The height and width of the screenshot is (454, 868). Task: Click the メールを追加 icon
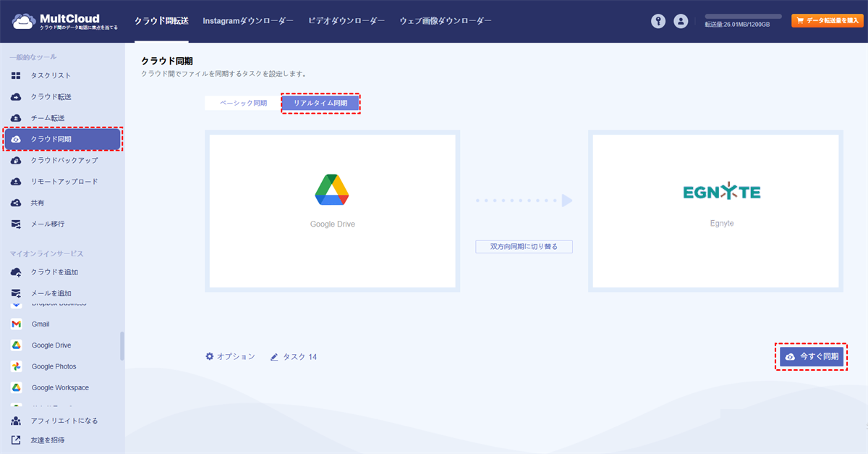(16, 293)
